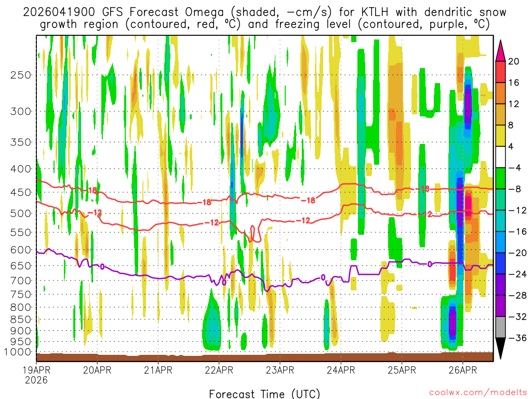Click the purple 0 freezing-level label near 25APR

(x=430, y=263)
